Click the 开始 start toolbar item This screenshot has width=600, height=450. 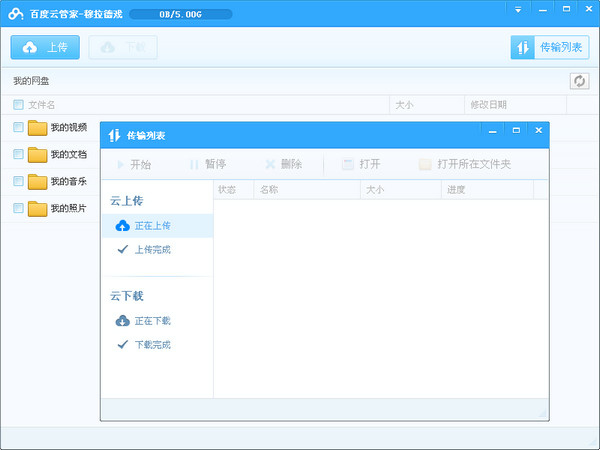click(134, 165)
